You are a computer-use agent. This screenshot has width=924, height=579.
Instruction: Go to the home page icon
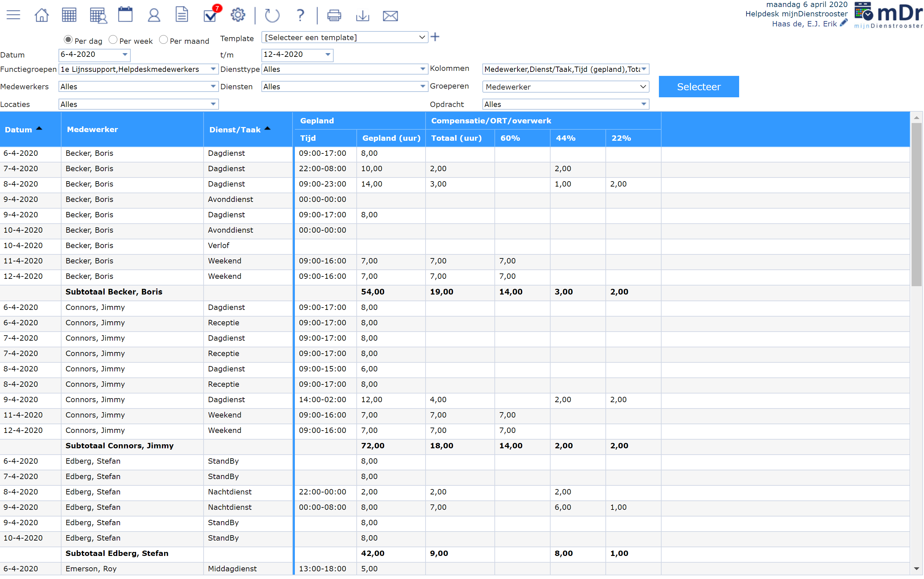point(41,15)
